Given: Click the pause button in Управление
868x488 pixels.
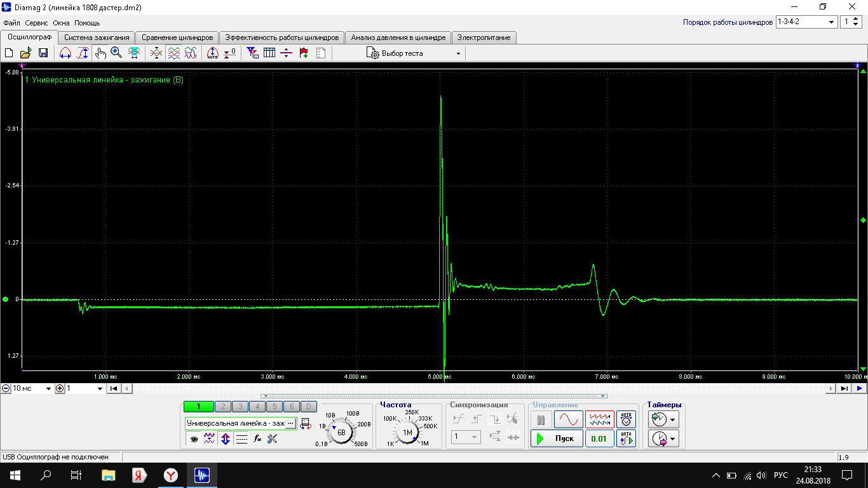Looking at the screenshot, I should pyautogui.click(x=541, y=420).
